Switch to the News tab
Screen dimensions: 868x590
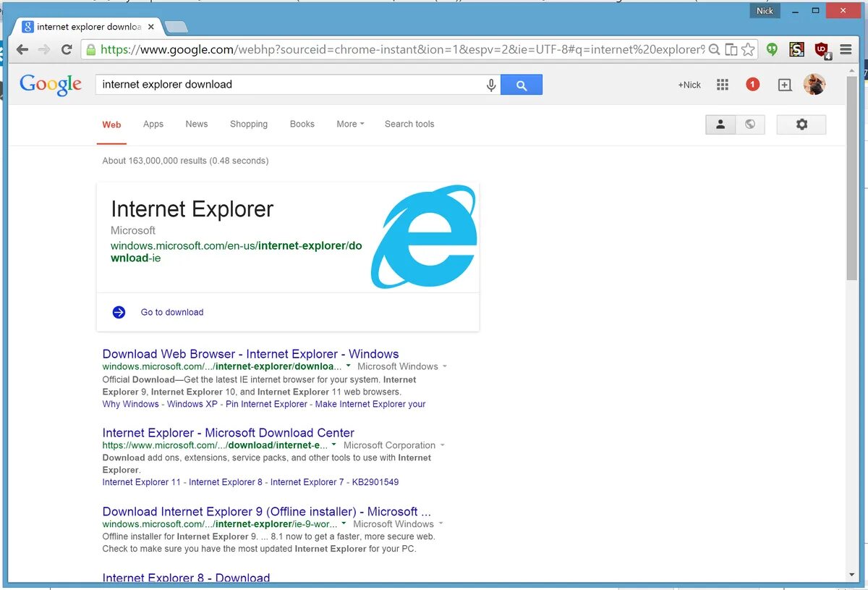197,124
